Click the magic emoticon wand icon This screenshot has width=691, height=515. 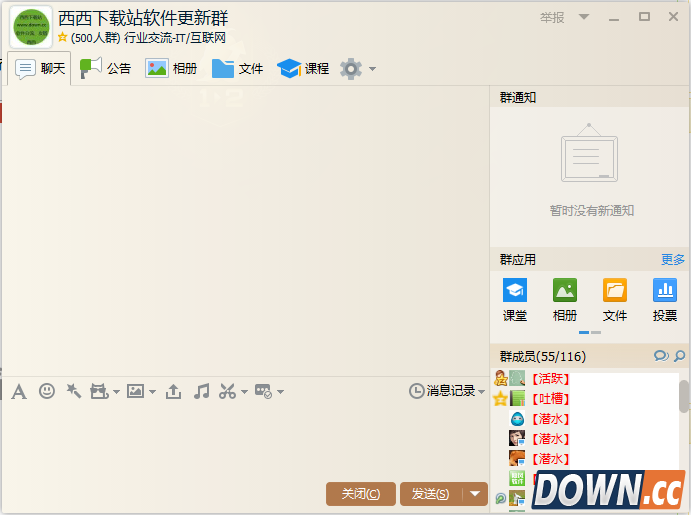[x=73, y=391]
